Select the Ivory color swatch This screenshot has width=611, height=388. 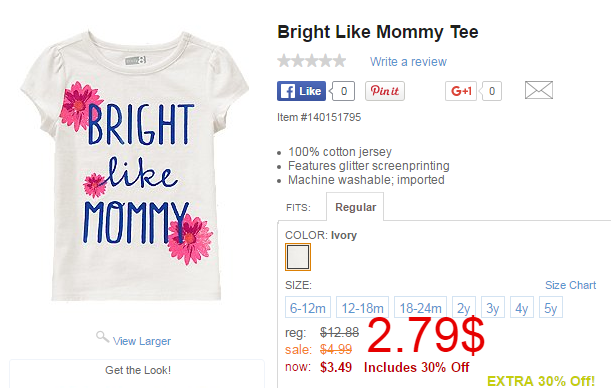pos(298,257)
